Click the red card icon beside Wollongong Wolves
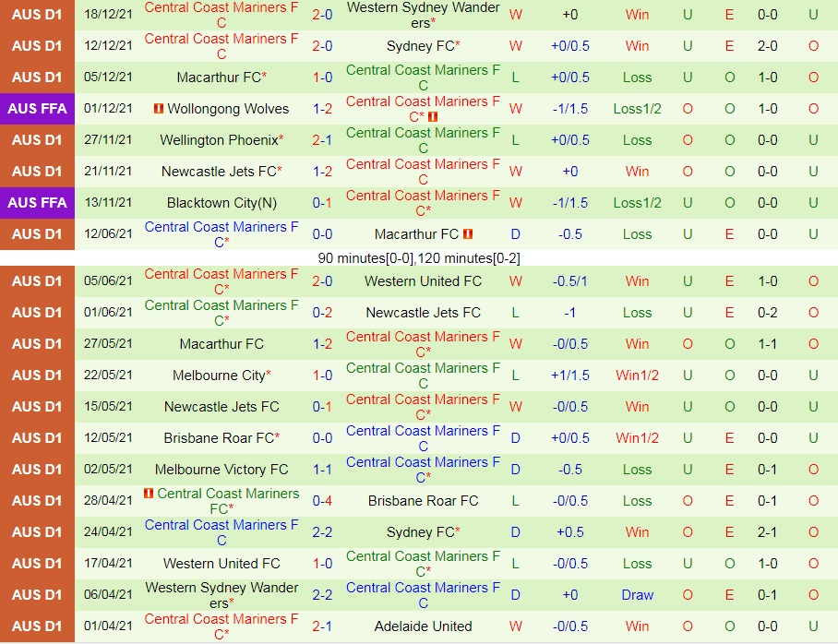Viewport: 838px width, 644px height. 158,109
